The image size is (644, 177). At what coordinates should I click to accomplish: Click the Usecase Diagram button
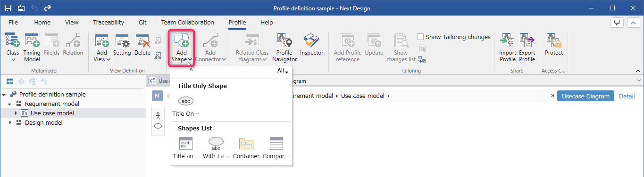[585, 96]
